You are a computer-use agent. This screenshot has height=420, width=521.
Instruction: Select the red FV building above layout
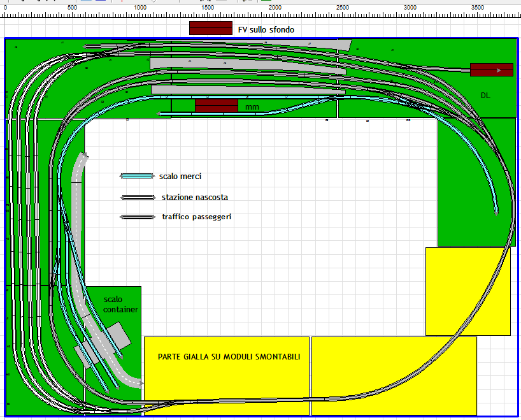(x=211, y=28)
